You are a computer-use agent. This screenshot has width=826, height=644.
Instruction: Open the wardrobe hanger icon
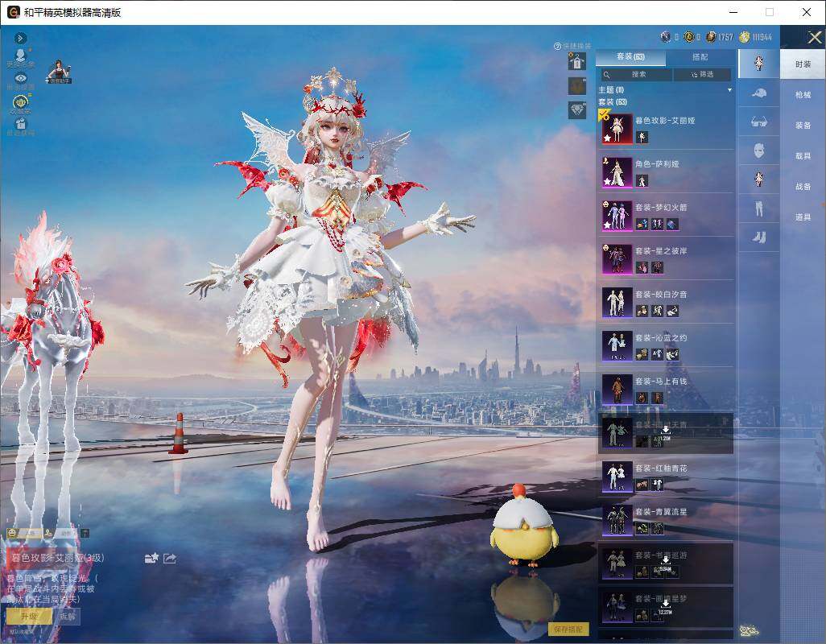577,62
